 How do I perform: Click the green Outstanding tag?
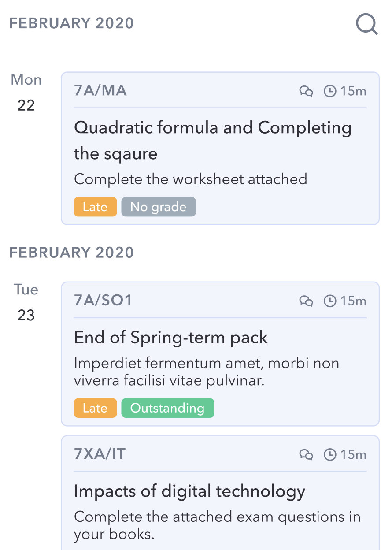[167, 408]
